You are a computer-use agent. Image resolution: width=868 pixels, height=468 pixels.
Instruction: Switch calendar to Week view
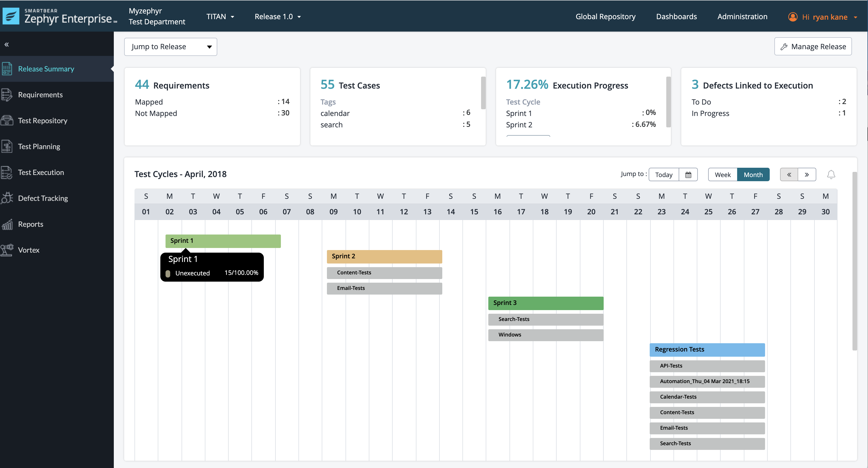click(x=722, y=175)
